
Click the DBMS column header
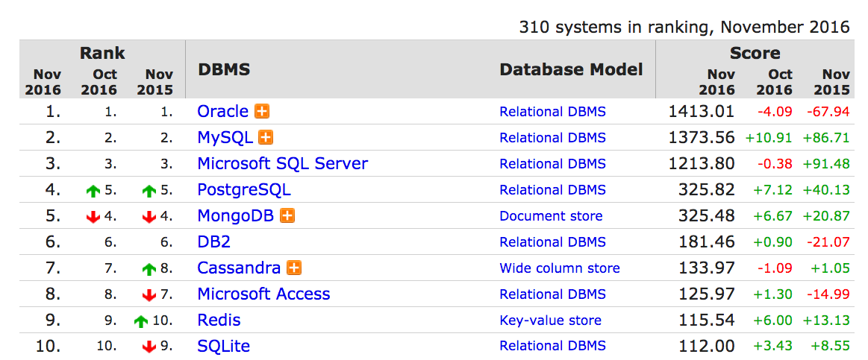tap(224, 69)
